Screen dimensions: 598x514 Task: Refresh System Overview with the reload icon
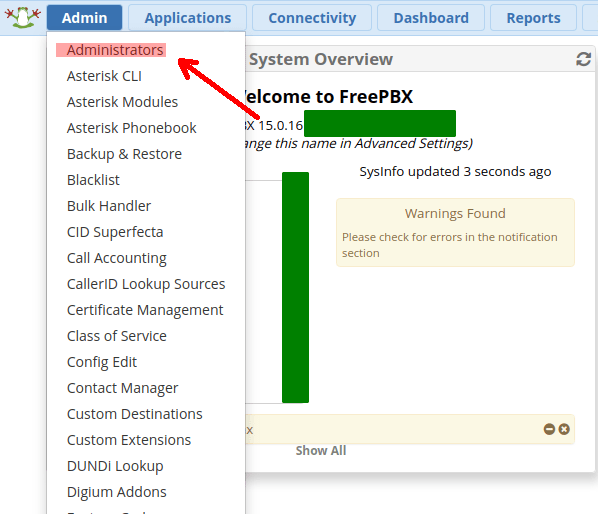click(583, 59)
